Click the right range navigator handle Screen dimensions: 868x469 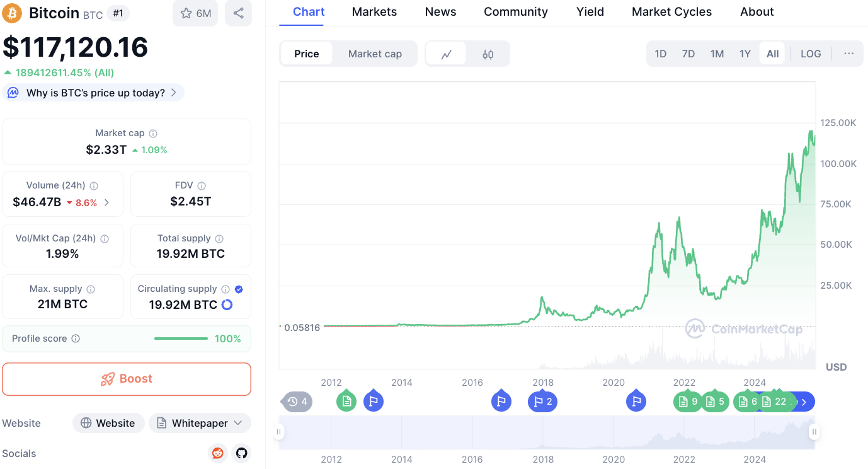pyautogui.click(x=814, y=432)
